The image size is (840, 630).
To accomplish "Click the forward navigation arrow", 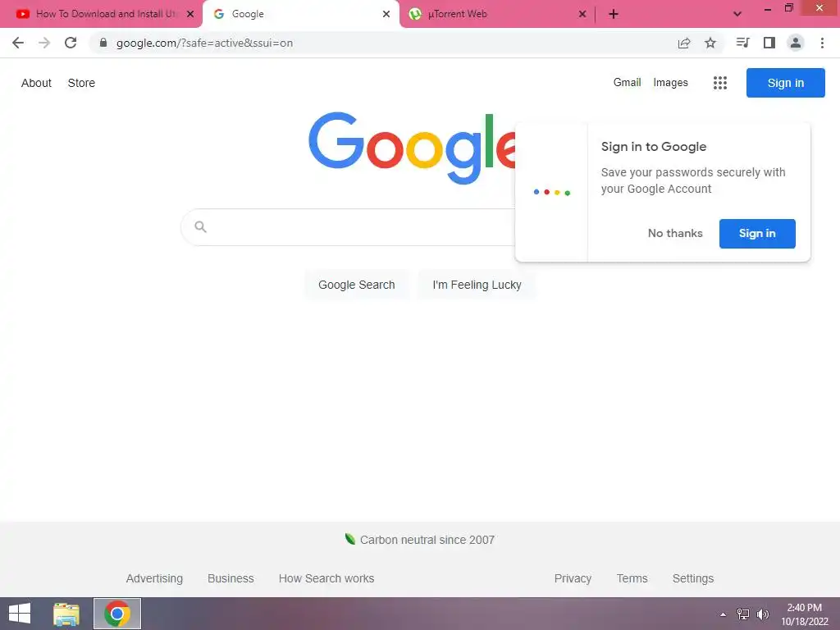I will tap(44, 43).
